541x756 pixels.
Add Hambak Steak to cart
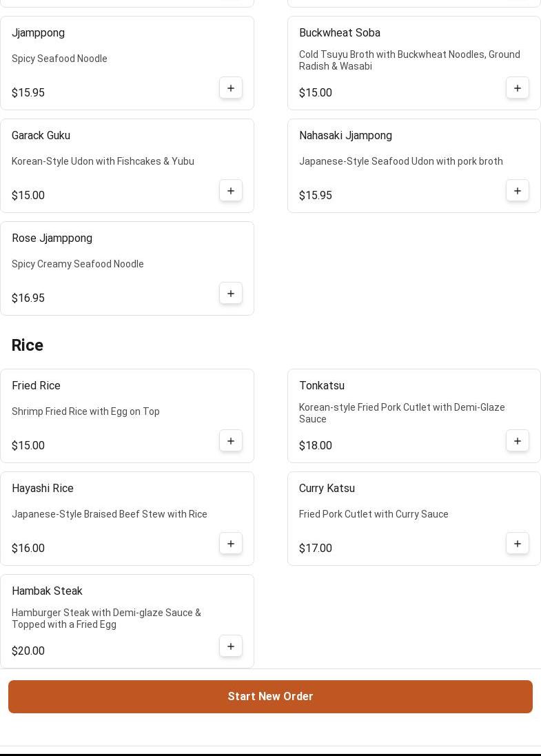tap(231, 646)
